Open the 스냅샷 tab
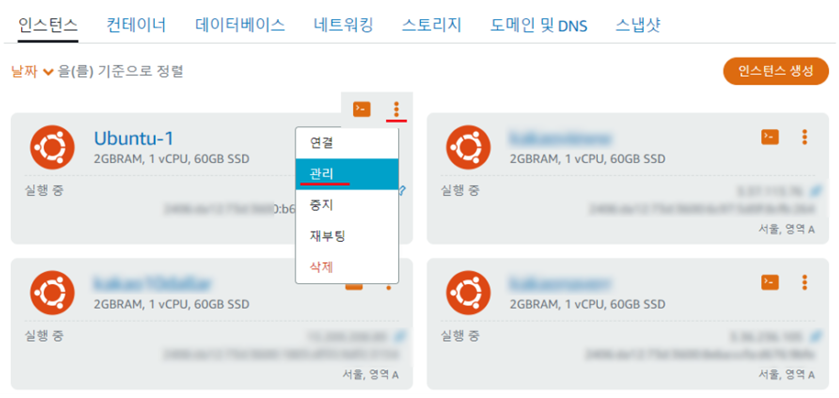 (x=638, y=25)
